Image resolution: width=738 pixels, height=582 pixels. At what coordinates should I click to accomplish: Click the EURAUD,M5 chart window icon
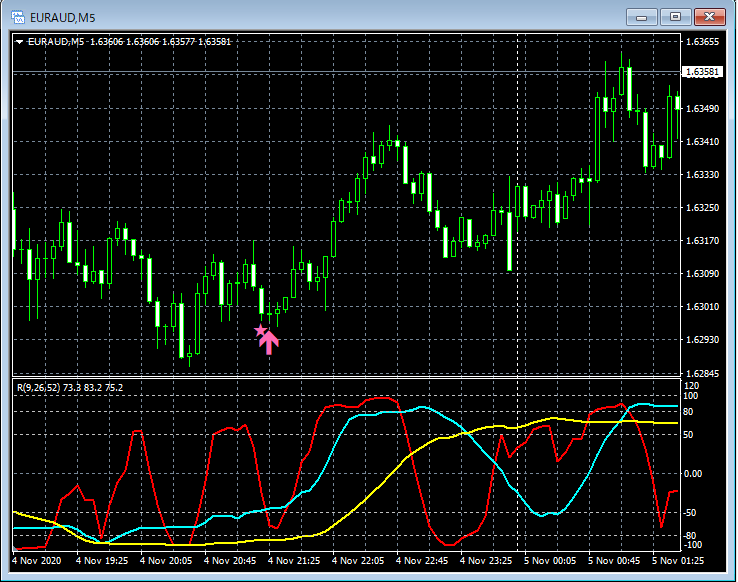(x=17, y=17)
